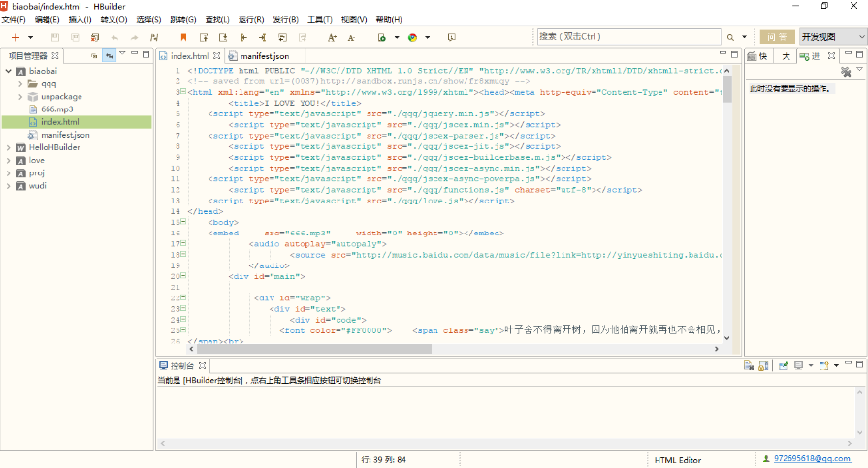Toggle code fold on line 15
The height and width of the screenshot is (468, 868).
coord(183,221)
